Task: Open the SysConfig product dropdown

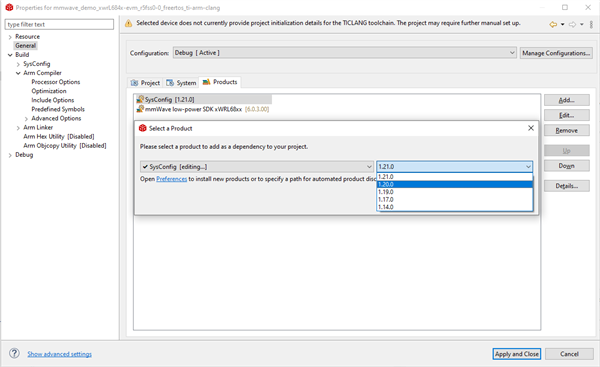Action: pyautogui.click(x=257, y=166)
